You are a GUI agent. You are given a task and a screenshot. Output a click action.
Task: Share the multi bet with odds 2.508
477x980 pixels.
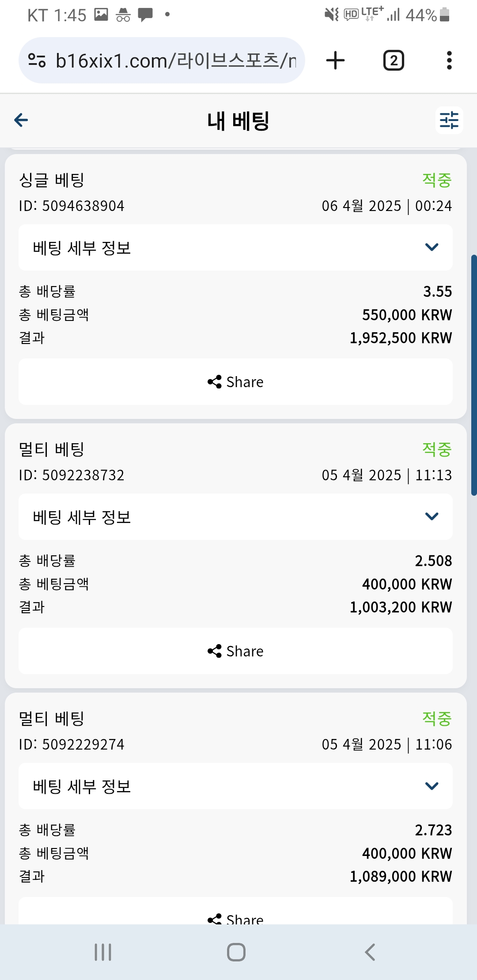pos(235,651)
